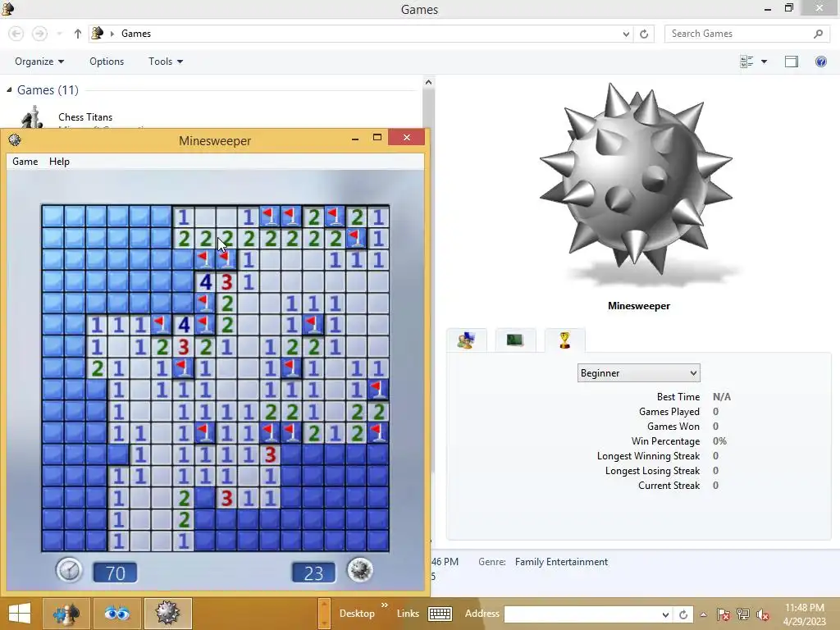The width and height of the screenshot is (840, 630).
Task: Click the top-left unrevealed Minesweeper cell
Action: tap(53, 217)
